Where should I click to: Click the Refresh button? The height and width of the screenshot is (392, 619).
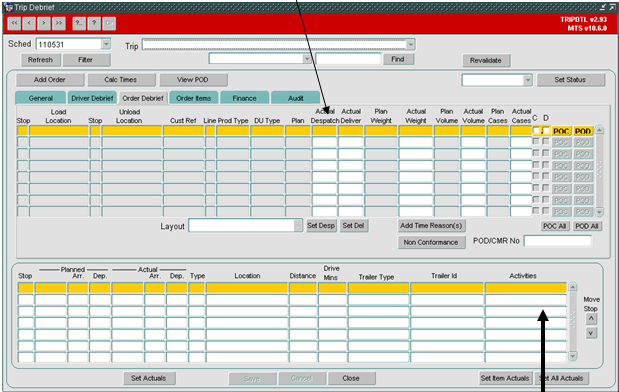(x=40, y=60)
